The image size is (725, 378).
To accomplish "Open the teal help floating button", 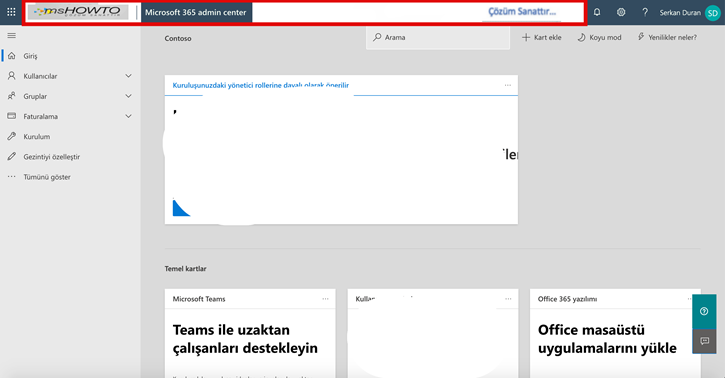I will click(x=704, y=311).
